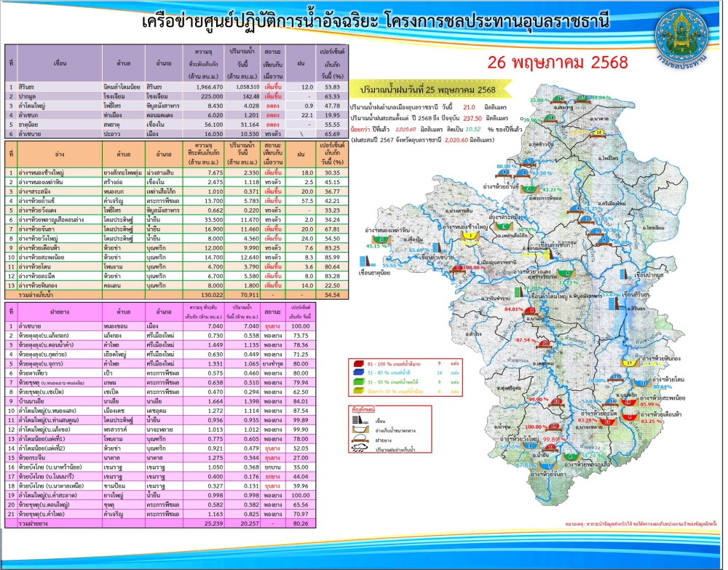This screenshot has width=728, height=570.
Task: Click the ปากมูล dam name cell
Action: click(60, 96)
